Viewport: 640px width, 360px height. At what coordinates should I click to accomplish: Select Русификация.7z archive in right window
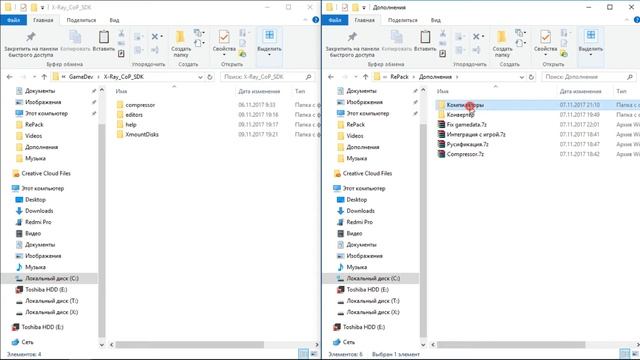coord(467,144)
